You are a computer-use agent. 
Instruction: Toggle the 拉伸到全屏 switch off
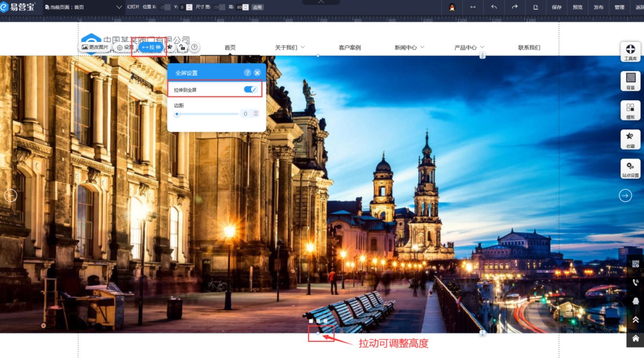[x=251, y=90]
